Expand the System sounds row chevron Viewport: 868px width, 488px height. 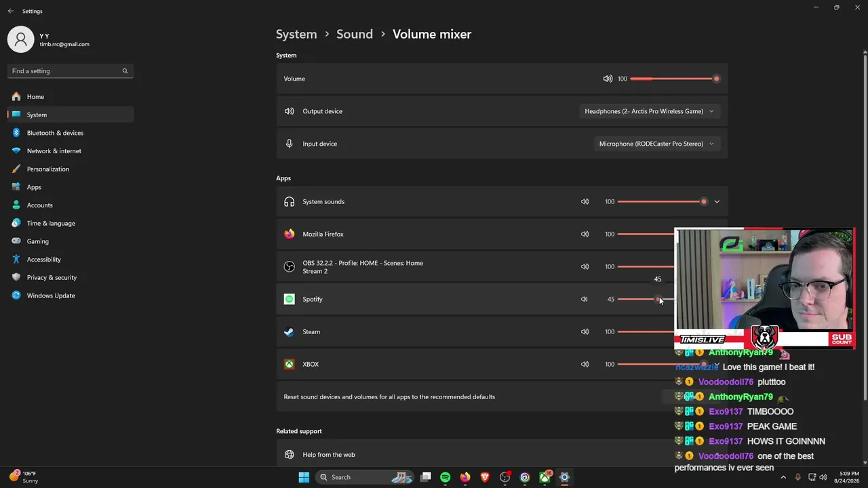coord(717,201)
